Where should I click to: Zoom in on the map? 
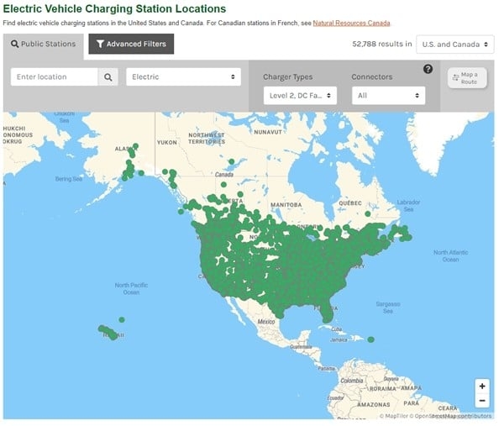point(482,387)
